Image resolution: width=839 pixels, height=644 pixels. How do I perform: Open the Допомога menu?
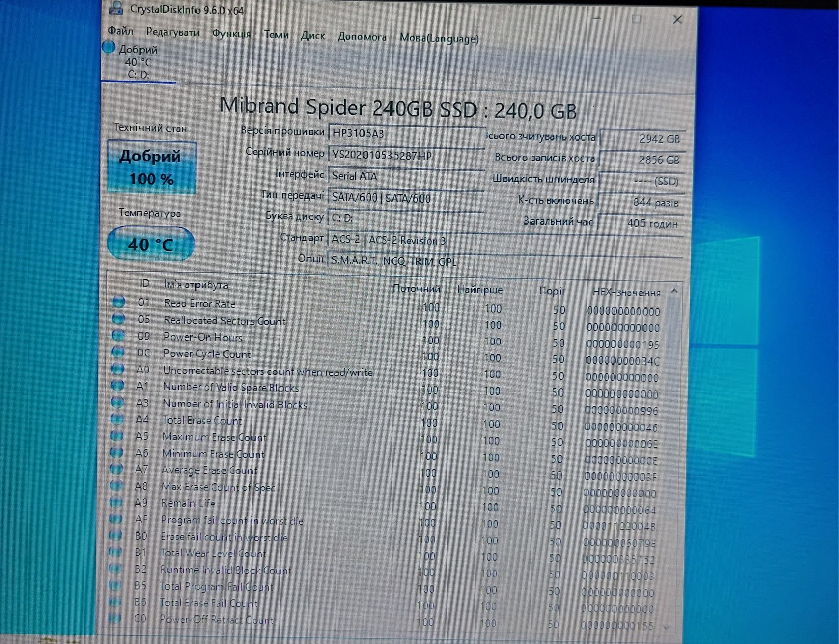362,37
